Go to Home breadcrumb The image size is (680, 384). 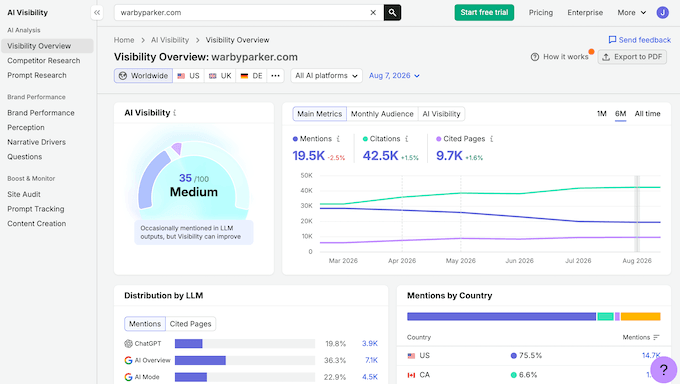coord(124,40)
